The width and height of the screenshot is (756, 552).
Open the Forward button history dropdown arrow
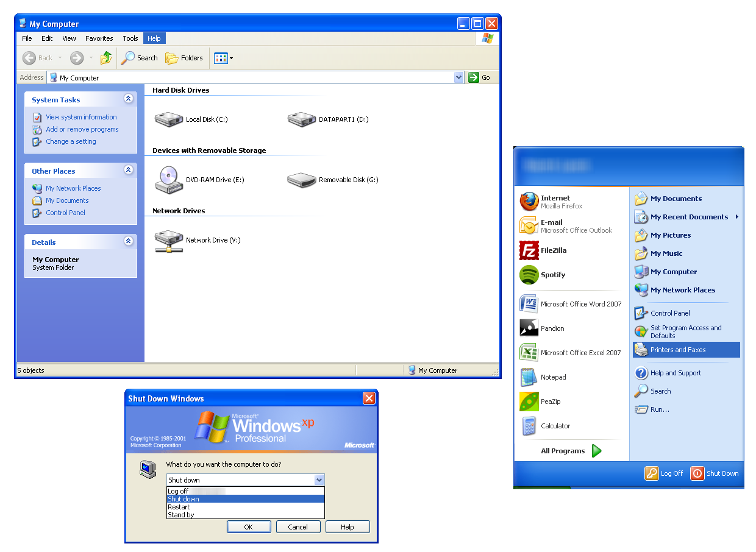coord(91,58)
